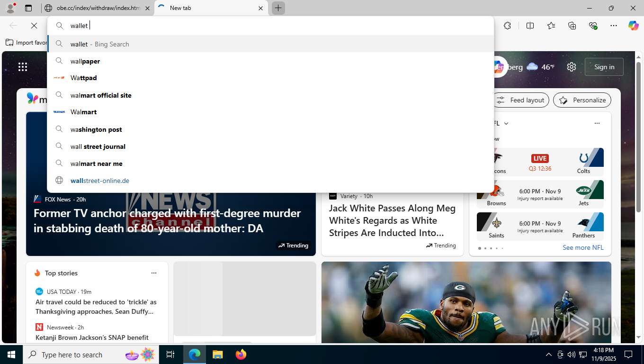Open wallstreet-online.de suggestion
Viewport: 644px width, 364px height.
click(x=270, y=181)
